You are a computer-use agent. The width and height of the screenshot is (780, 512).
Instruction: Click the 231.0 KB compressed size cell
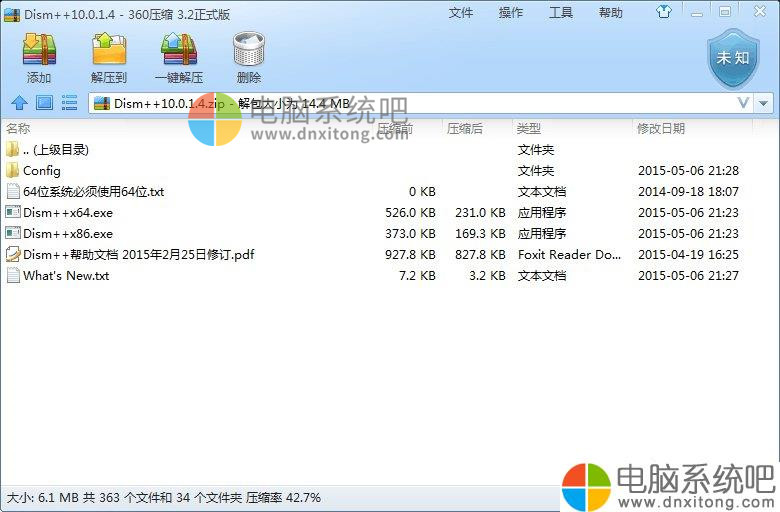[480, 212]
